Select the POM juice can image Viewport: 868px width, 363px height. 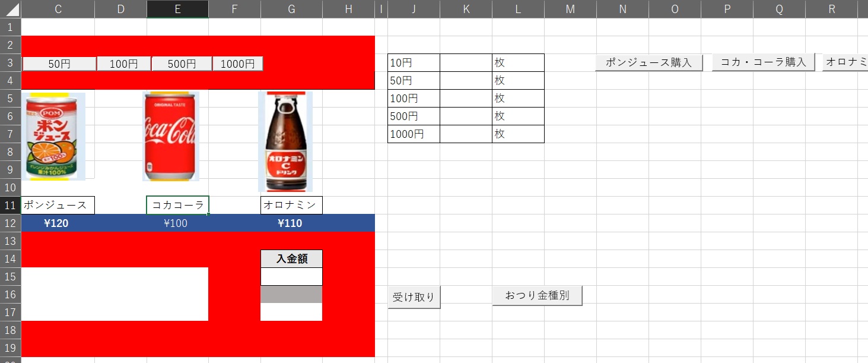[x=53, y=136]
